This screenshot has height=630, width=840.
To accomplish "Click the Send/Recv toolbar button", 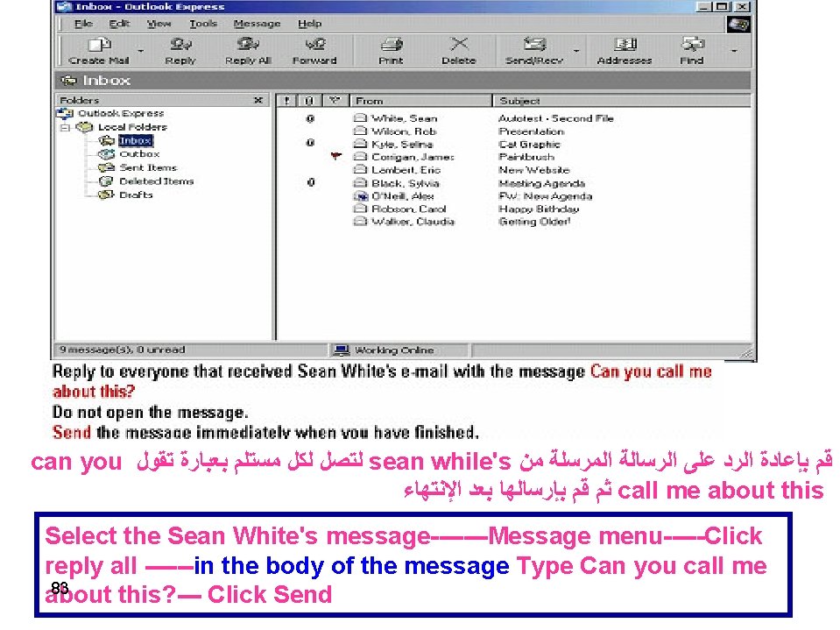I will 534,51.
